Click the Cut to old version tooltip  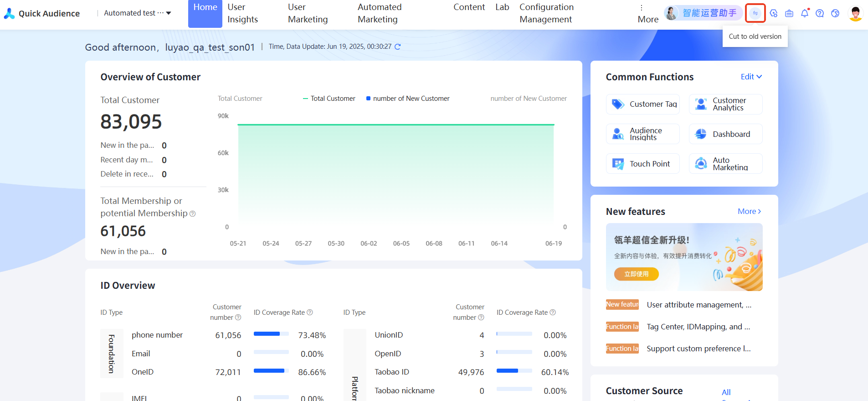tap(755, 36)
